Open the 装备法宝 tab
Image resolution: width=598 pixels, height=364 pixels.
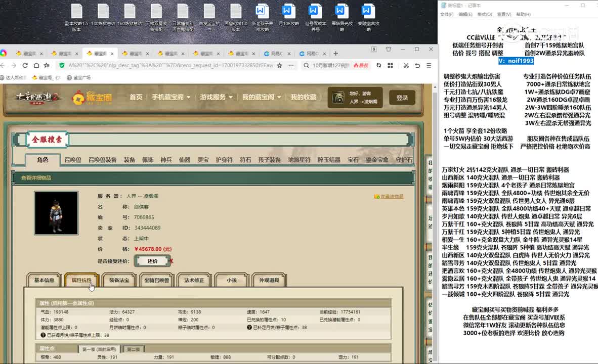[x=119, y=280]
